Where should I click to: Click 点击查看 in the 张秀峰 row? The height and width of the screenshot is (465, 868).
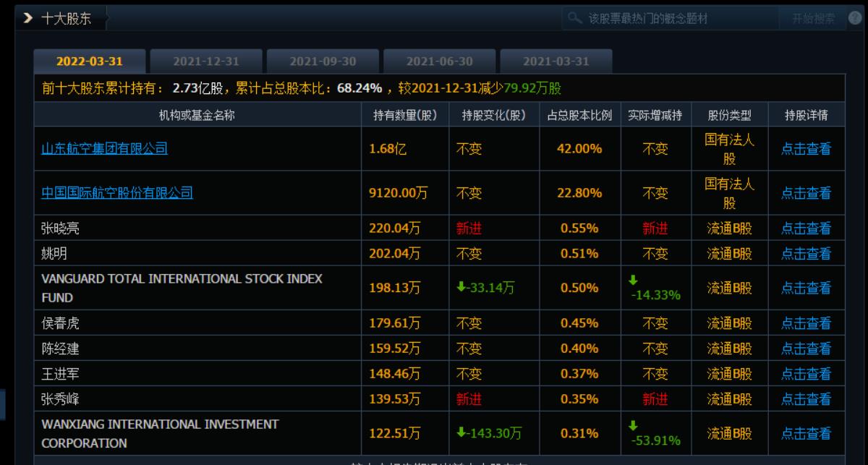pos(806,399)
